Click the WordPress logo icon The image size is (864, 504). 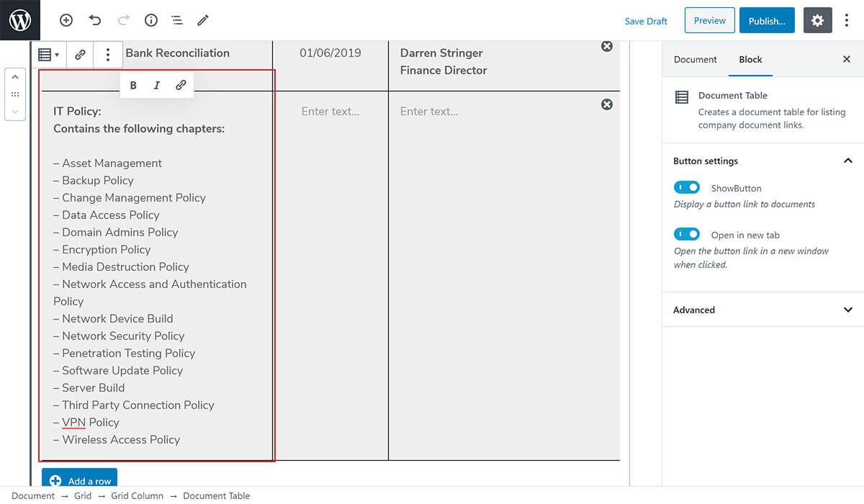coord(20,20)
